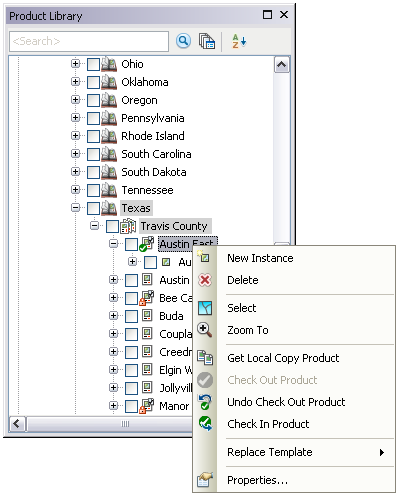
Task: Open the Replace Template submenu
Action: point(294,452)
